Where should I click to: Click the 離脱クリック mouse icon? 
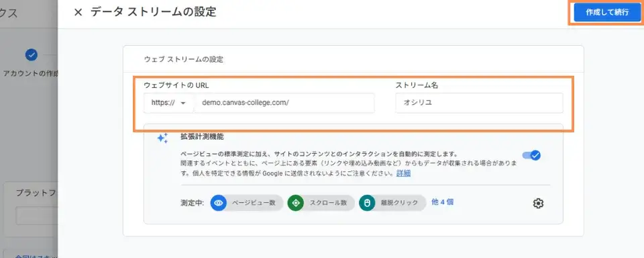[x=367, y=203]
